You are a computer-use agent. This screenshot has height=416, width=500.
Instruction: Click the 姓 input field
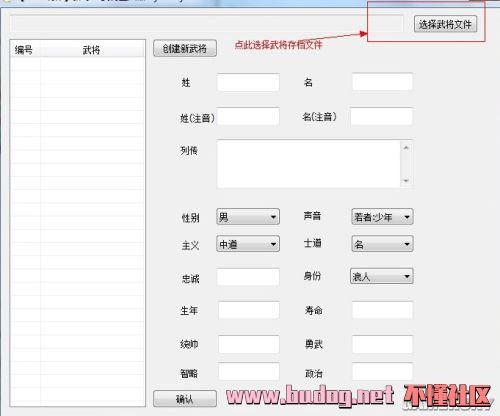pyautogui.click(x=248, y=82)
